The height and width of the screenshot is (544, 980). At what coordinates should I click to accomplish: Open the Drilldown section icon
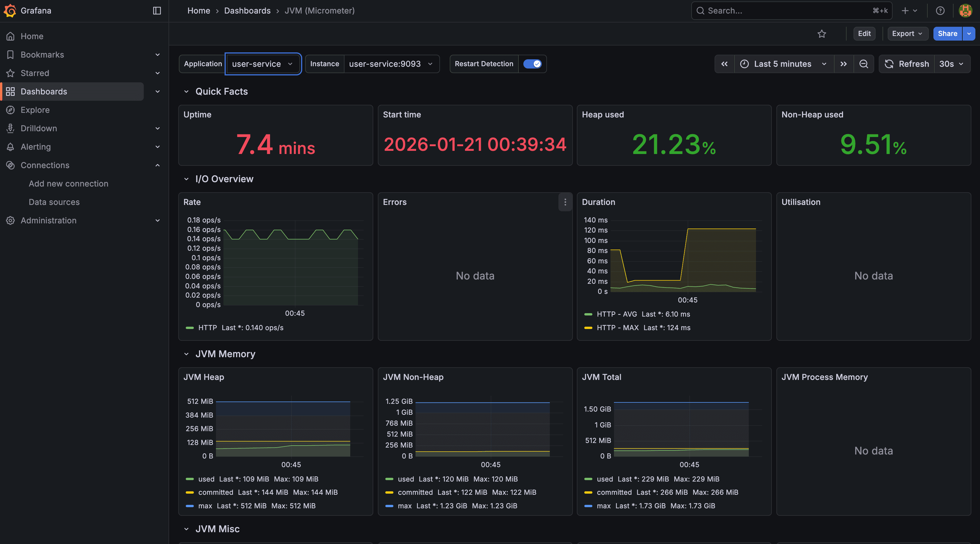coord(10,128)
